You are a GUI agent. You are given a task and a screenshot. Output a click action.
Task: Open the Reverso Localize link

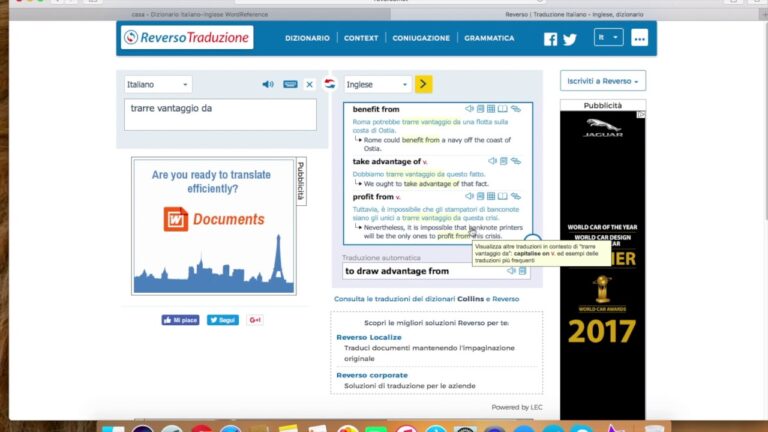tap(369, 337)
